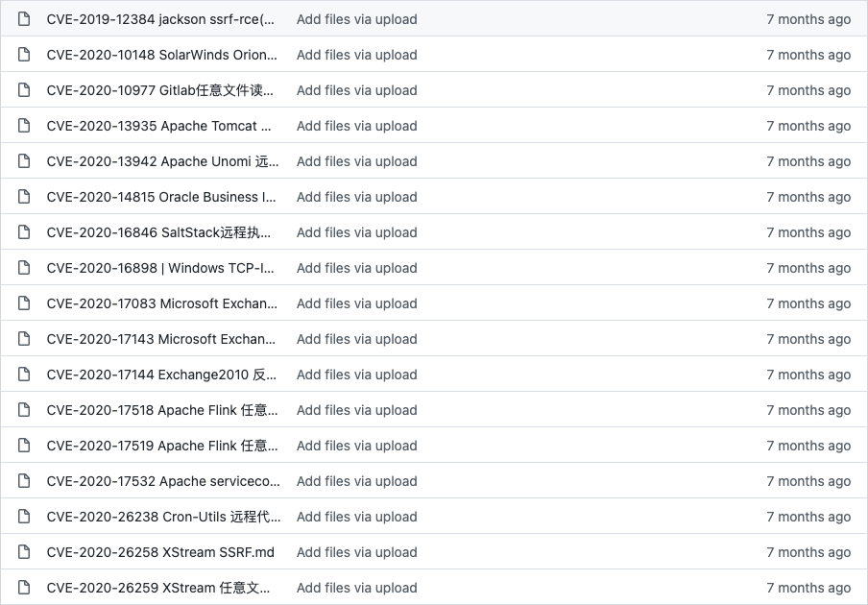Click file icon for CVE-2019-12384 jackson
The height and width of the screenshot is (605, 868).
24,19
